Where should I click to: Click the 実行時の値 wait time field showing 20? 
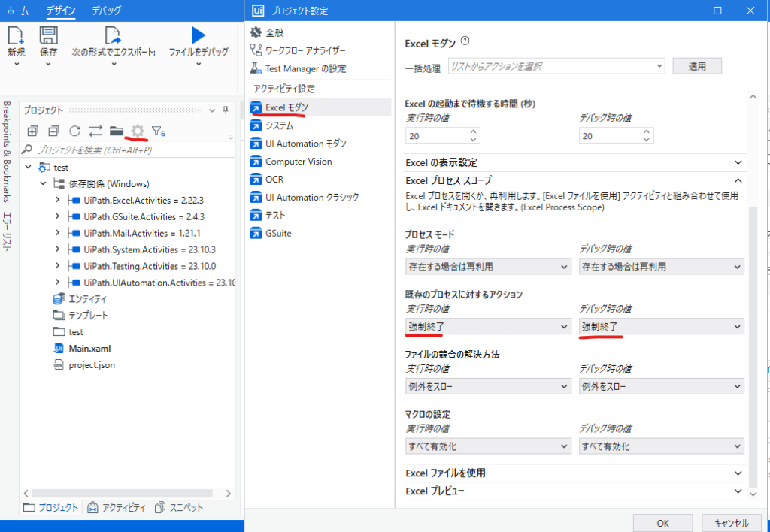pyautogui.click(x=442, y=136)
